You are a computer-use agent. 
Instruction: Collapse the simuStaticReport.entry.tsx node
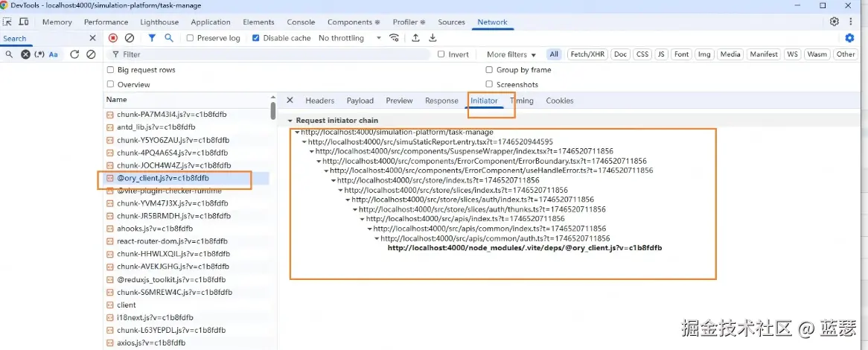click(304, 141)
